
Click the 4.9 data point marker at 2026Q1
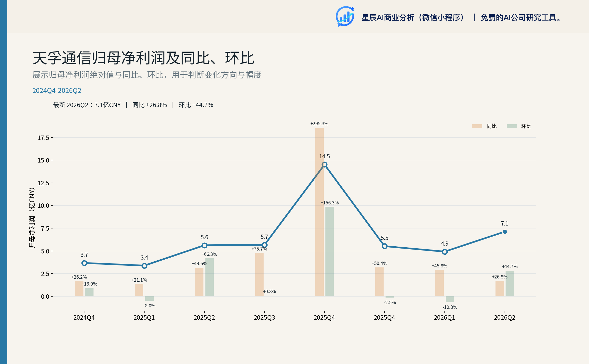coord(445,252)
